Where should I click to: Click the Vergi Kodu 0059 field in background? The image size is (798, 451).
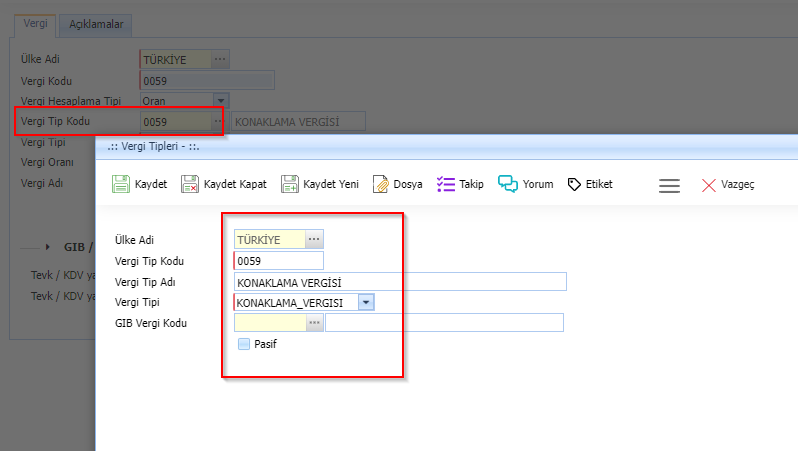click(x=207, y=80)
